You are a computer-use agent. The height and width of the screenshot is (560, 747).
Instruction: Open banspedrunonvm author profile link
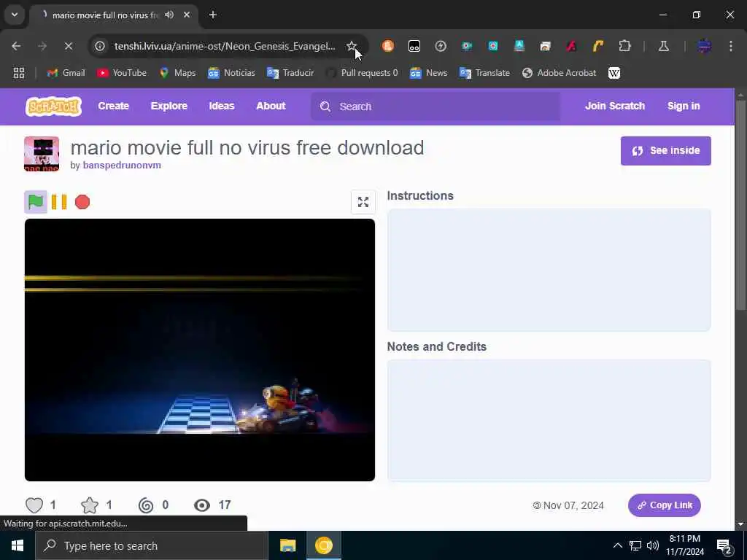[122, 166]
